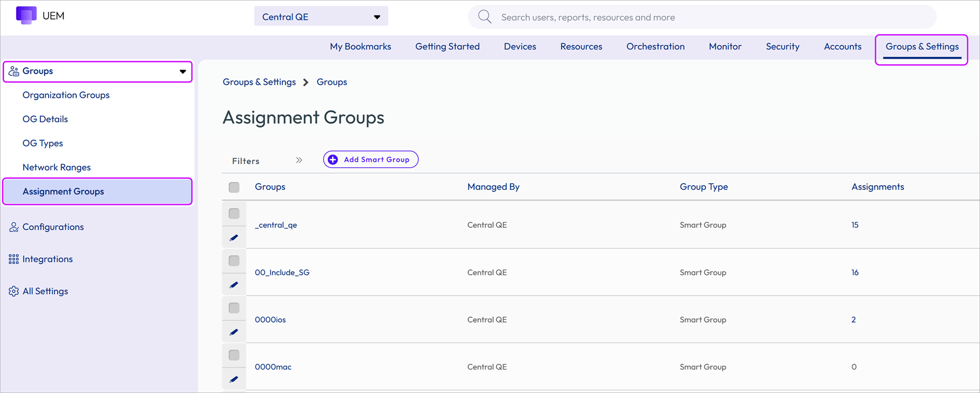Open the Getting Started tab

pyautogui.click(x=448, y=46)
